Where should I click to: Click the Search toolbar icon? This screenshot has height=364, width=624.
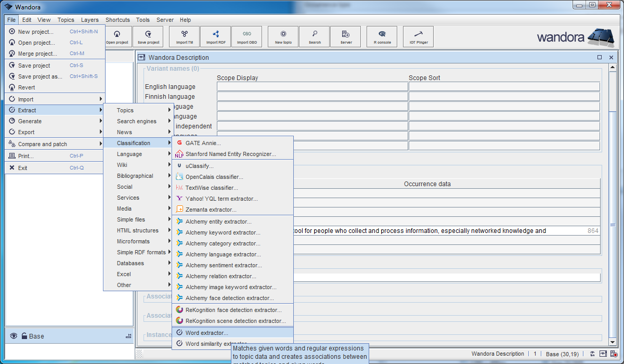coord(315,36)
